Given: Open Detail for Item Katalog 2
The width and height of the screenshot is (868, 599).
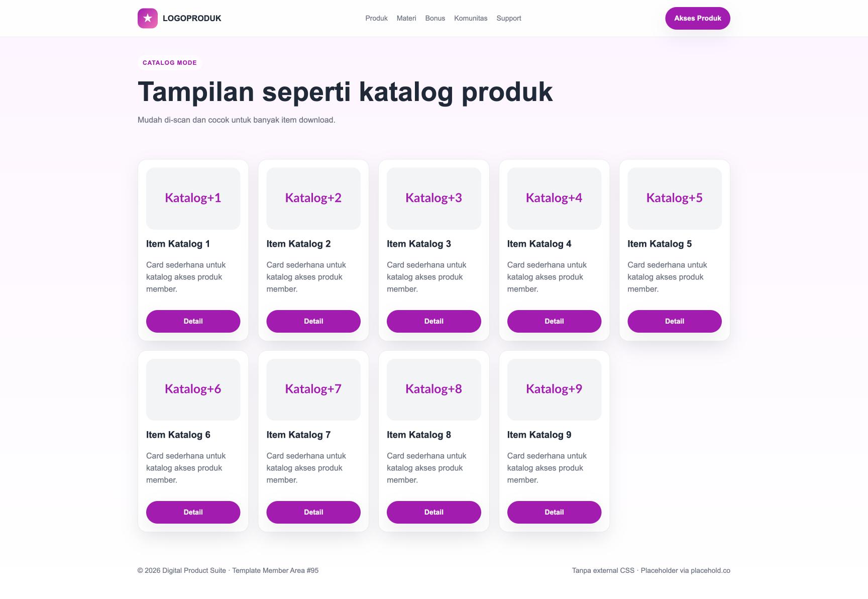Looking at the screenshot, I should coord(313,321).
